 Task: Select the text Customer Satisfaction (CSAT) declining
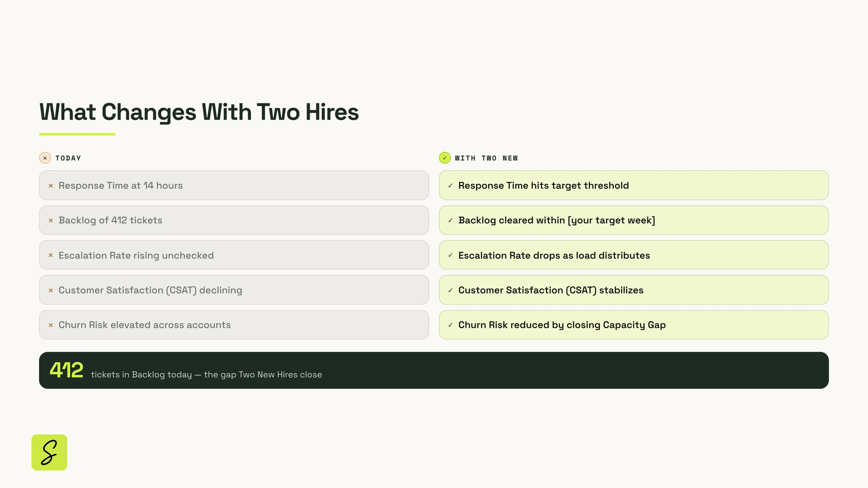(150, 290)
